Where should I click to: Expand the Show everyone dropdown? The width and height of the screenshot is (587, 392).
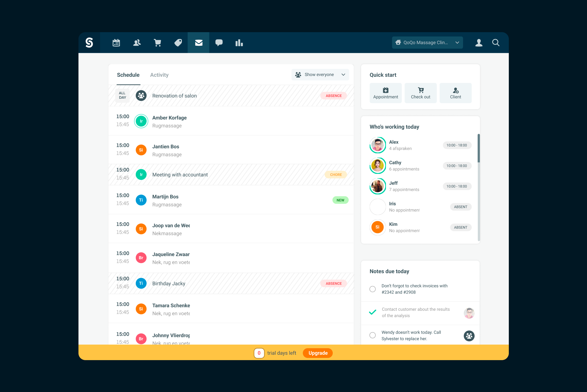320,75
